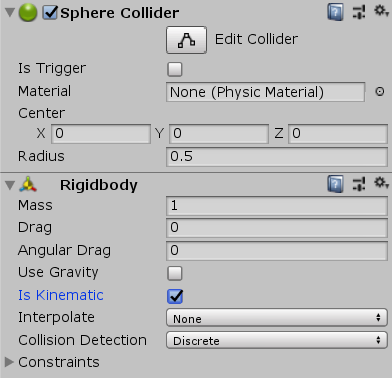Image resolution: width=392 pixels, height=378 pixels.
Task: Click the Drag property label
Action: pyautogui.click(x=35, y=228)
